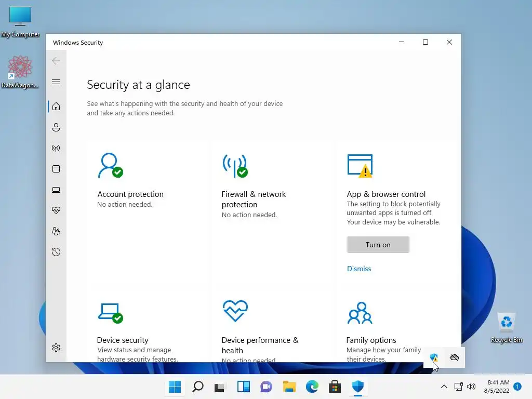
Task: Click Windows Security taskbar shield button
Action: [x=358, y=387]
